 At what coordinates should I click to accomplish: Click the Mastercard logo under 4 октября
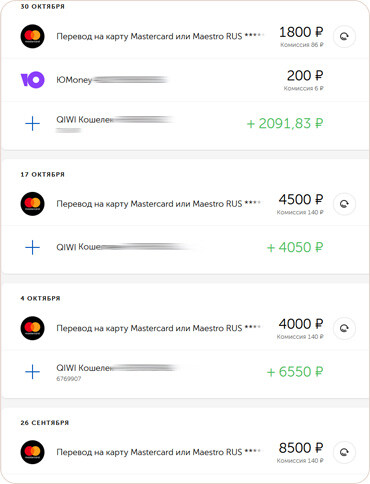(x=32, y=328)
